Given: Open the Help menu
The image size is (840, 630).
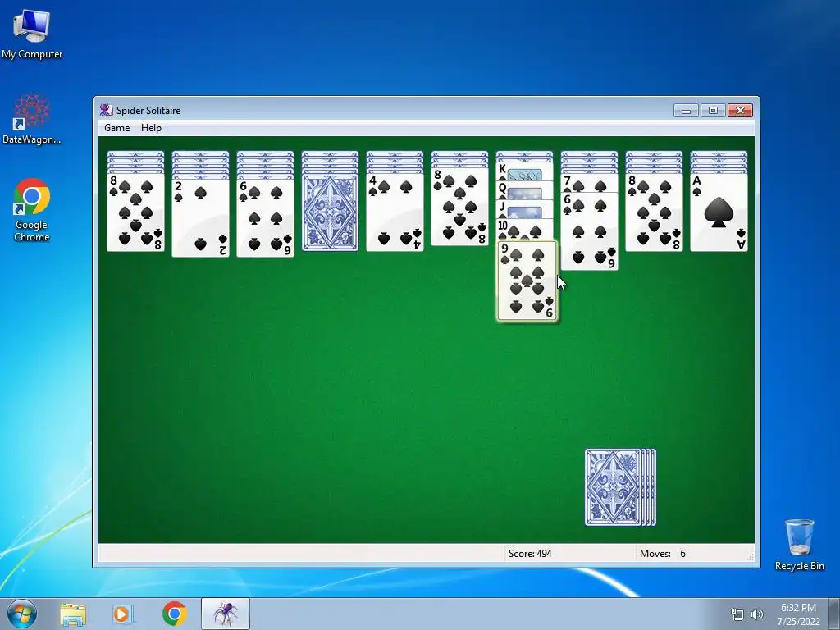Looking at the screenshot, I should (151, 127).
